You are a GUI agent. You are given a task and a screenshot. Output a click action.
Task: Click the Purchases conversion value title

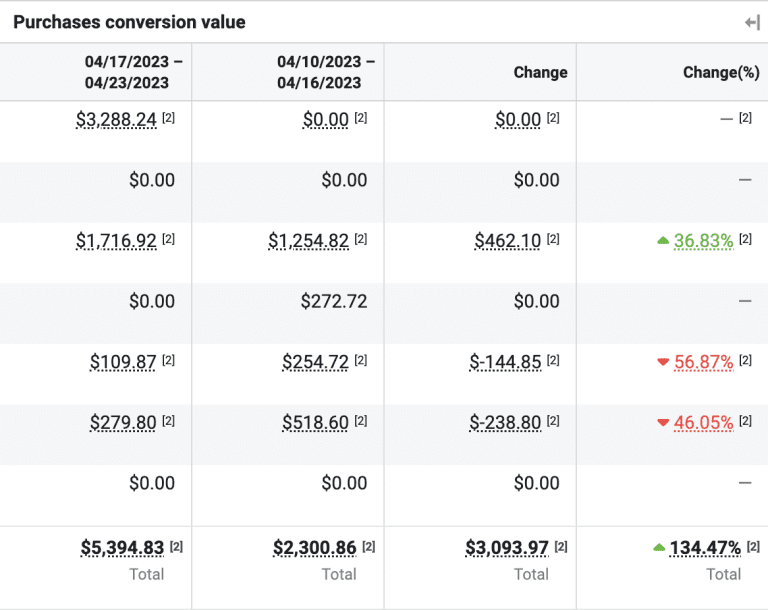point(129,22)
